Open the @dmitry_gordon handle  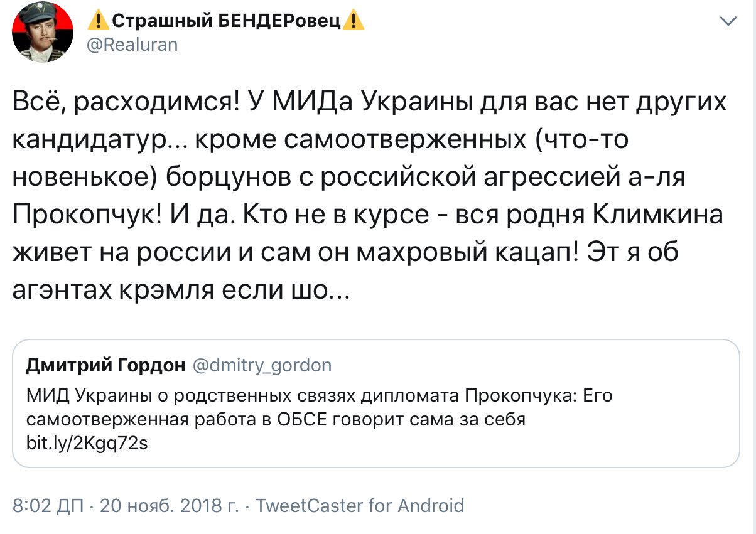coord(261,365)
